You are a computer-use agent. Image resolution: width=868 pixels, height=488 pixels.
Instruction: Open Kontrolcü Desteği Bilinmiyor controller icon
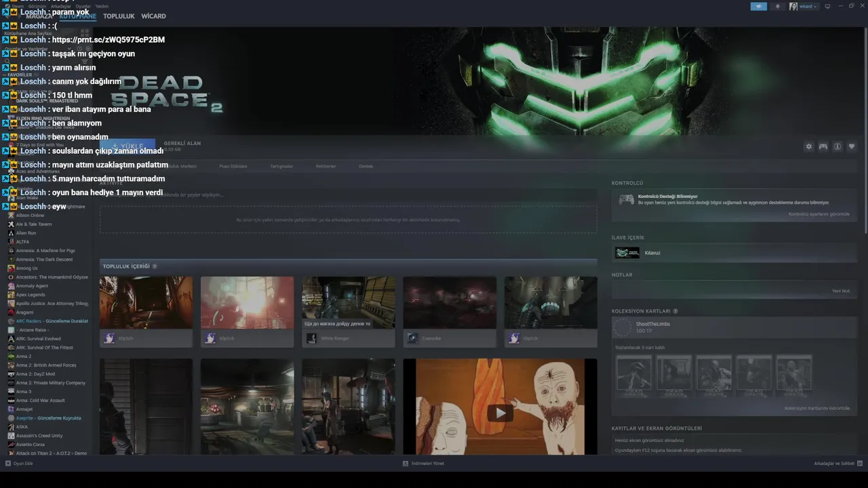627,199
